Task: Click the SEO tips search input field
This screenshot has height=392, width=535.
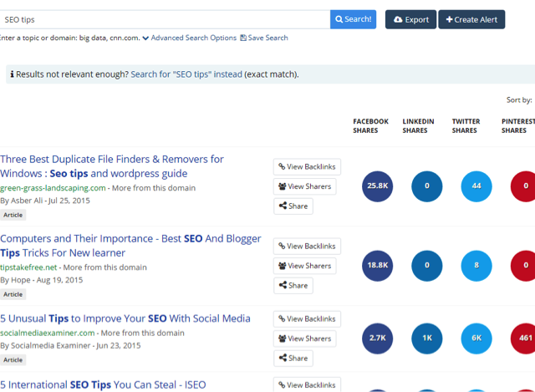Action: pos(165,19)
